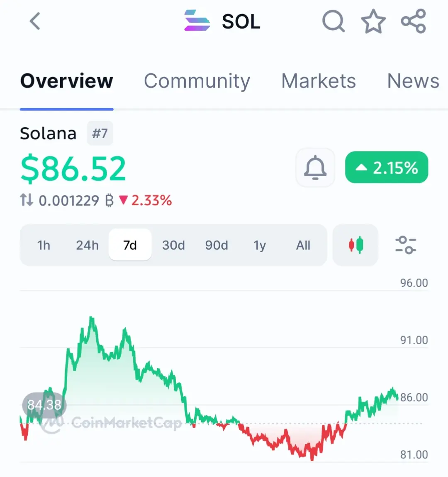This screenshot has width=448, height=477.
Task: Select the All timeframe
Action: (x=303, y=245)
